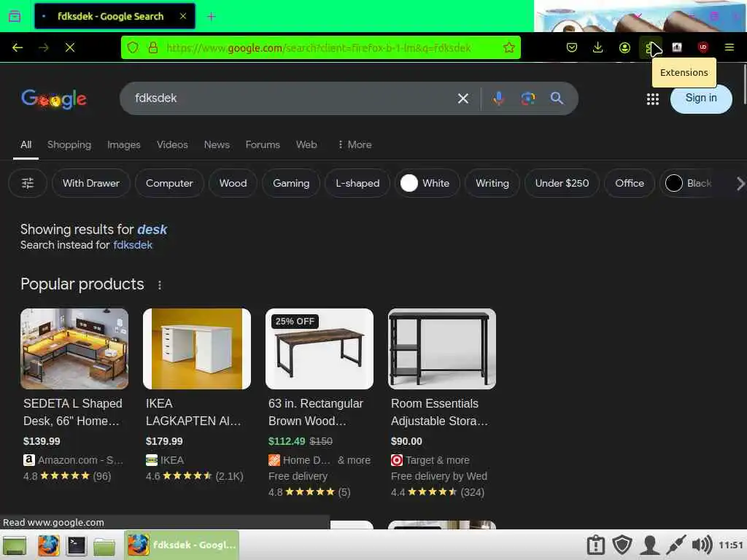Close the fdksdek Google Search tab
Screen dimensions: 747x560
(x=183, y=16)
